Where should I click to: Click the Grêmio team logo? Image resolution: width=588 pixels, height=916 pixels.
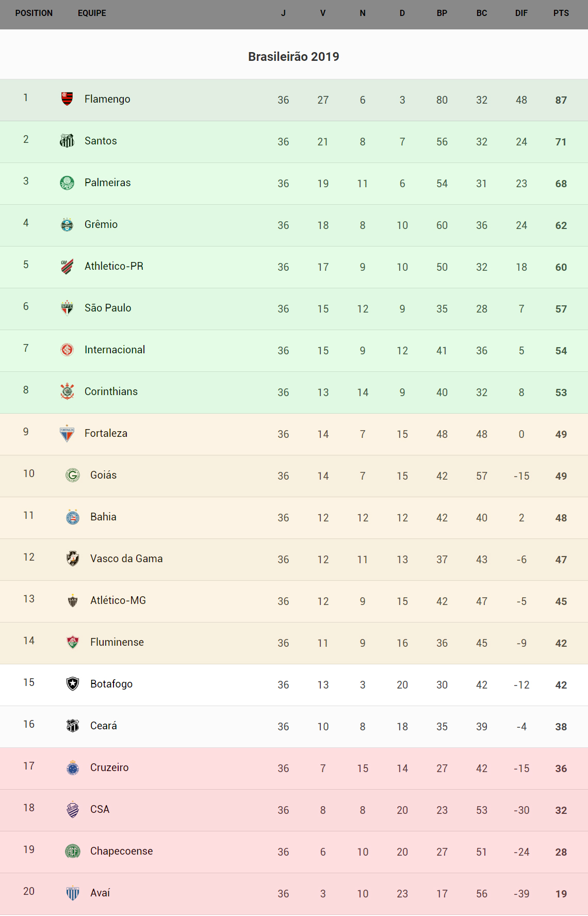pos(67,224)
